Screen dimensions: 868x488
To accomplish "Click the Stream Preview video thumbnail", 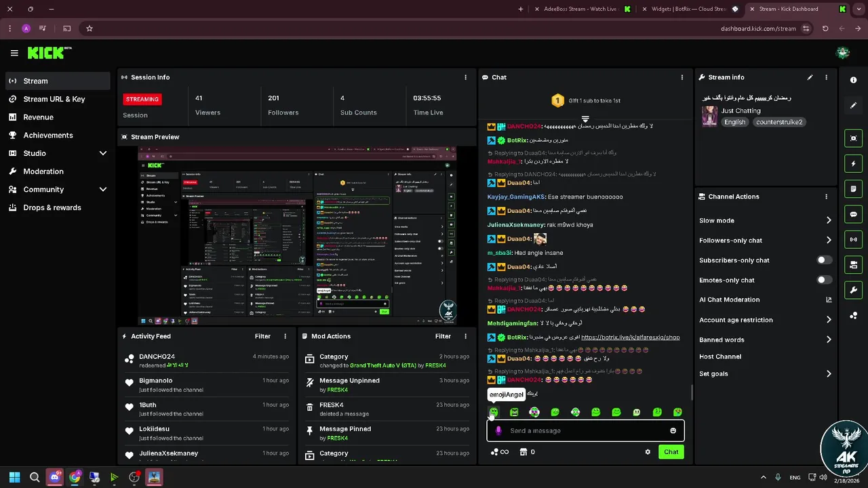I will (x=297, y=236).
